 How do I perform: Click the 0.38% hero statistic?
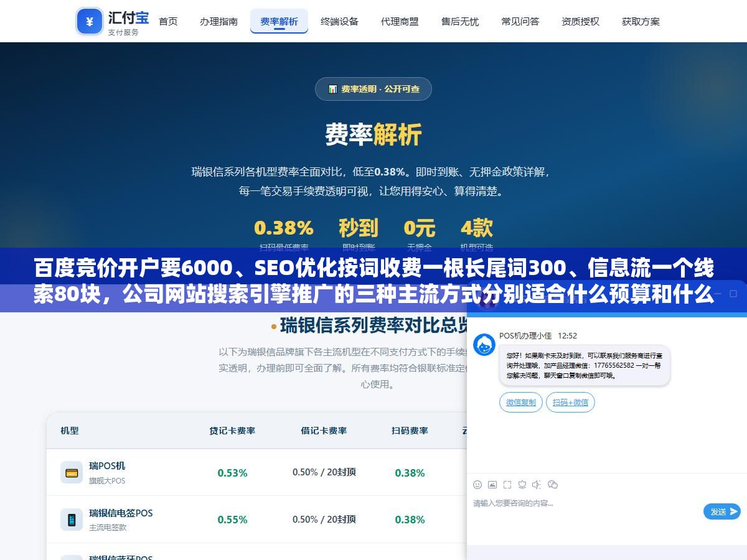(284, 228)
